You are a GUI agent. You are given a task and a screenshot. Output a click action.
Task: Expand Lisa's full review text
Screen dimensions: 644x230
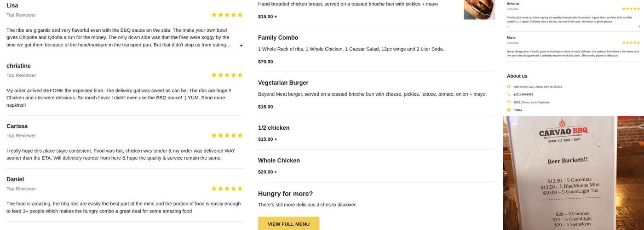click(x=241, y=46)
